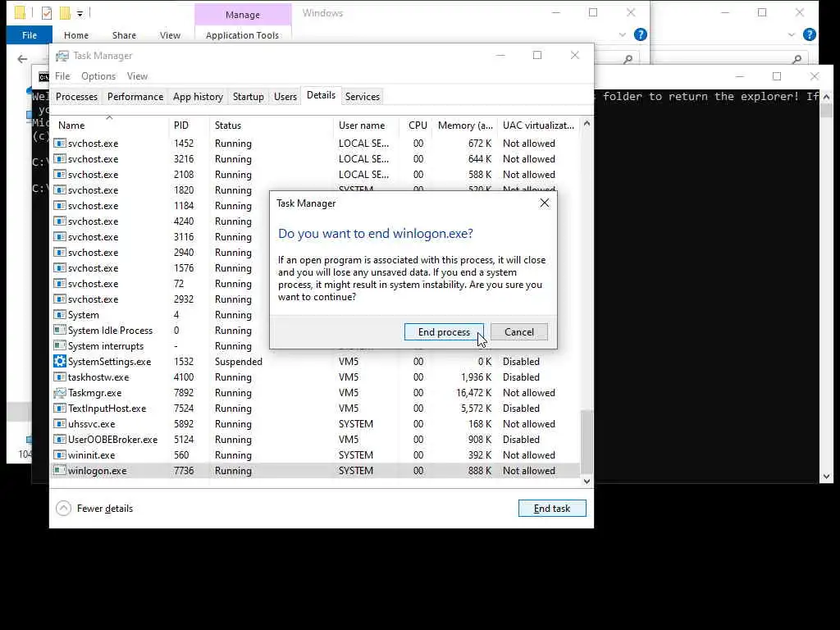The image size is (840, 630).
Task: Confirm End process in the dialog
Action: (x=444, y=331)
